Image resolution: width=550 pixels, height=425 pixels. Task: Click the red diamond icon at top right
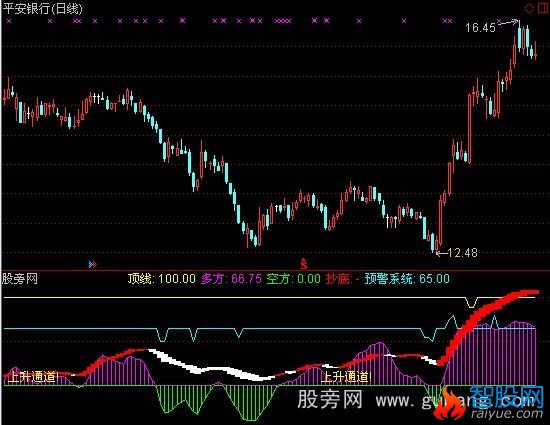coord(529,8)
